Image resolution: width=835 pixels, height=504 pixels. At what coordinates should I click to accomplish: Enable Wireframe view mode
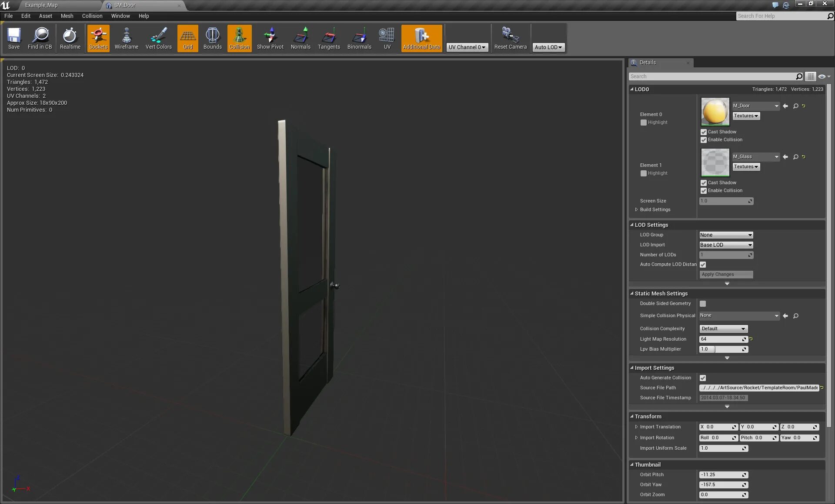pos(126,38)
